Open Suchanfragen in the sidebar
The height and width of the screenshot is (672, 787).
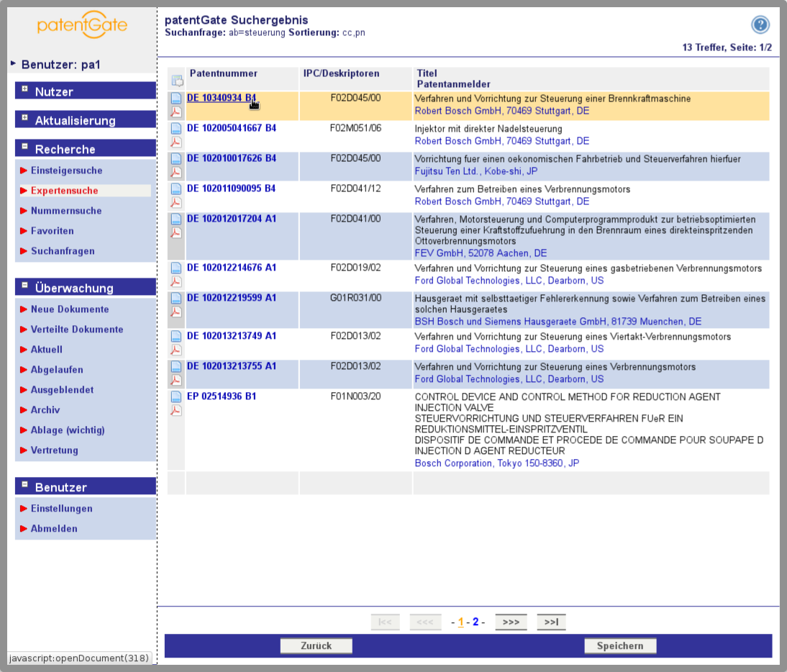click(63, 251)
